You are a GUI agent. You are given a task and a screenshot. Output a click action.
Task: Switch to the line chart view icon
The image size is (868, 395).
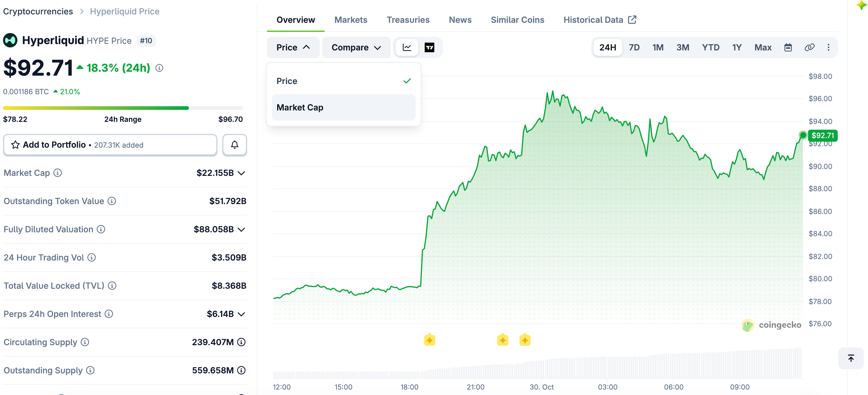407,47
